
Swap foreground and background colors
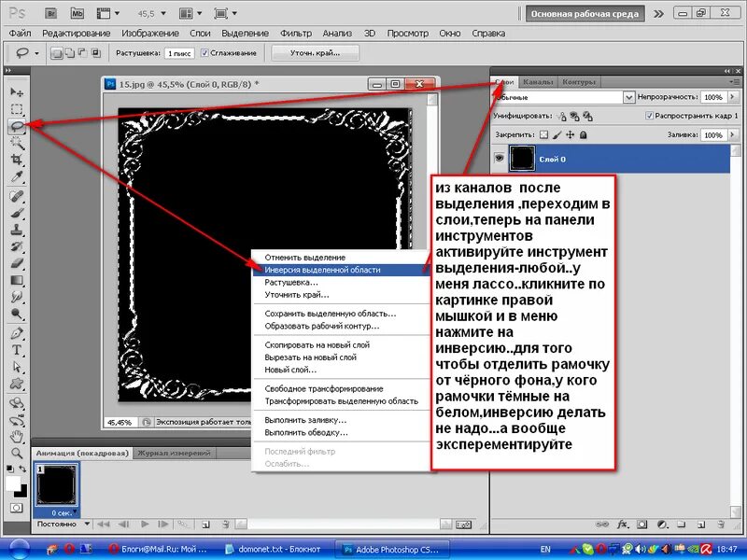[x=22, y=469]
